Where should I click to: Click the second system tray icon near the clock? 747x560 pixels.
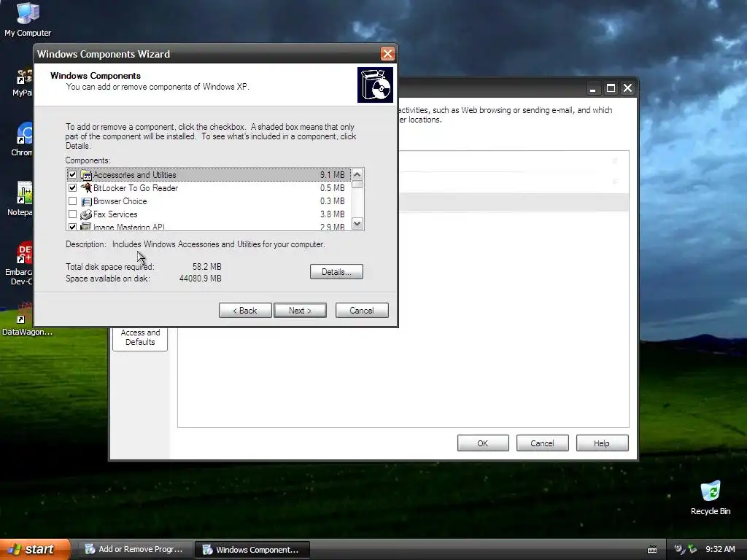[x=692, y=549]
